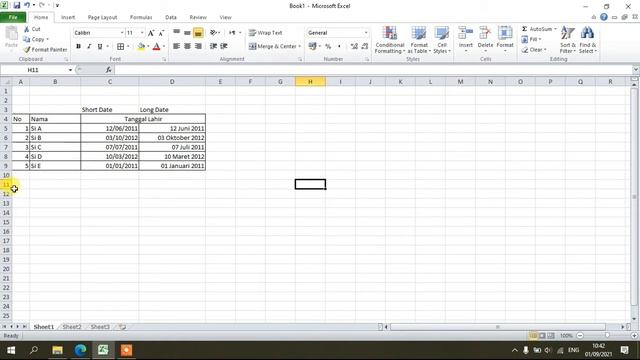Viewport: 640px width, 360px height.
Task: Open Excel Help question mark icon
Action: pyautogui.click(x=604, y=17)
